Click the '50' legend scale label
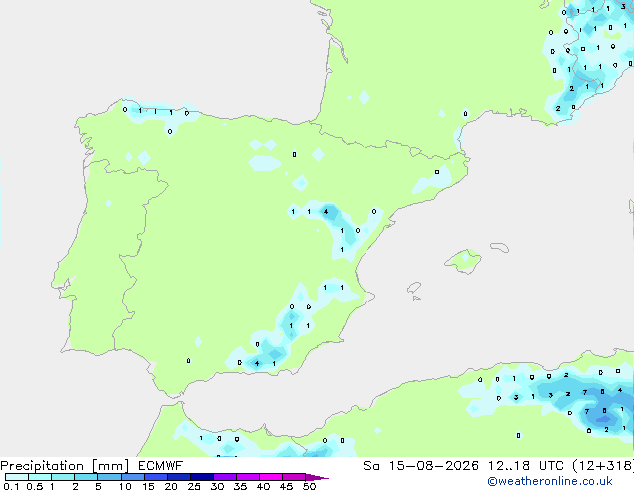The width and height of the screenshot is (634, 490). pyautogui.click(x=309, y=486)
